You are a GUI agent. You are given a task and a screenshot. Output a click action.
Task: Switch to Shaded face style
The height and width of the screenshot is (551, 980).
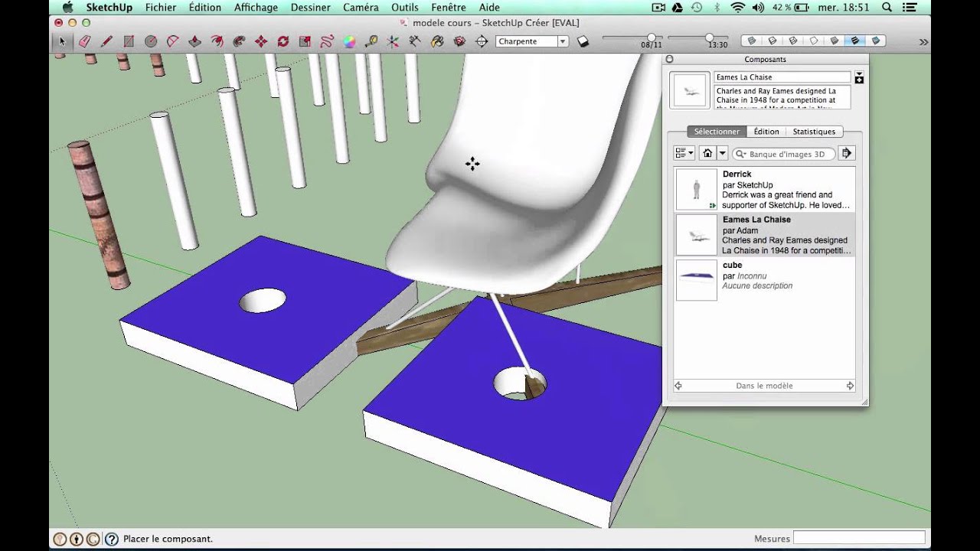835,41
